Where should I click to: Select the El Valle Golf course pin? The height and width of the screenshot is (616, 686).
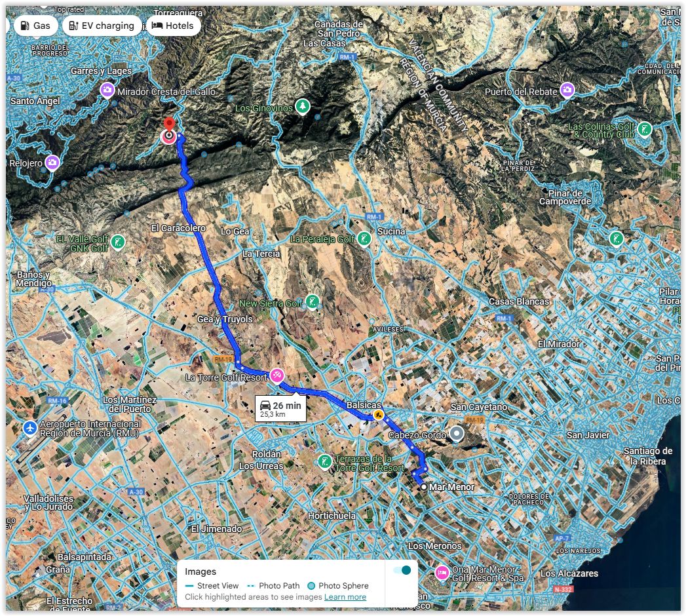pos(118,242)
